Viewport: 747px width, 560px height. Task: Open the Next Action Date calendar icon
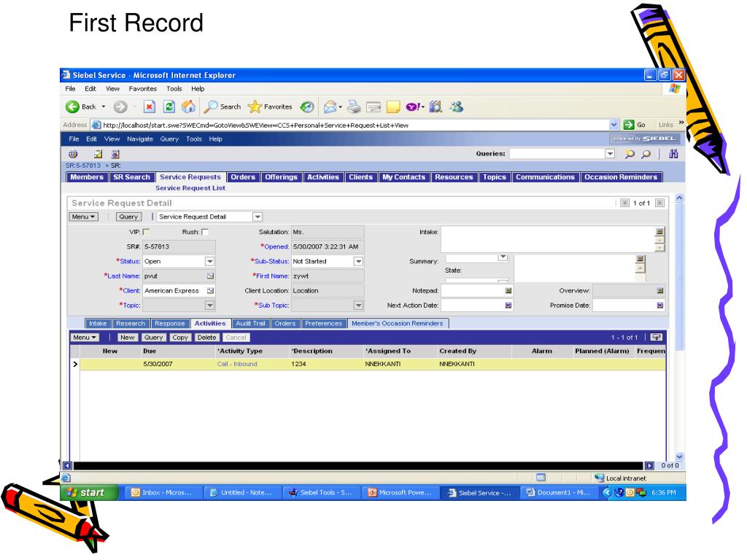[x=508, y=306]
